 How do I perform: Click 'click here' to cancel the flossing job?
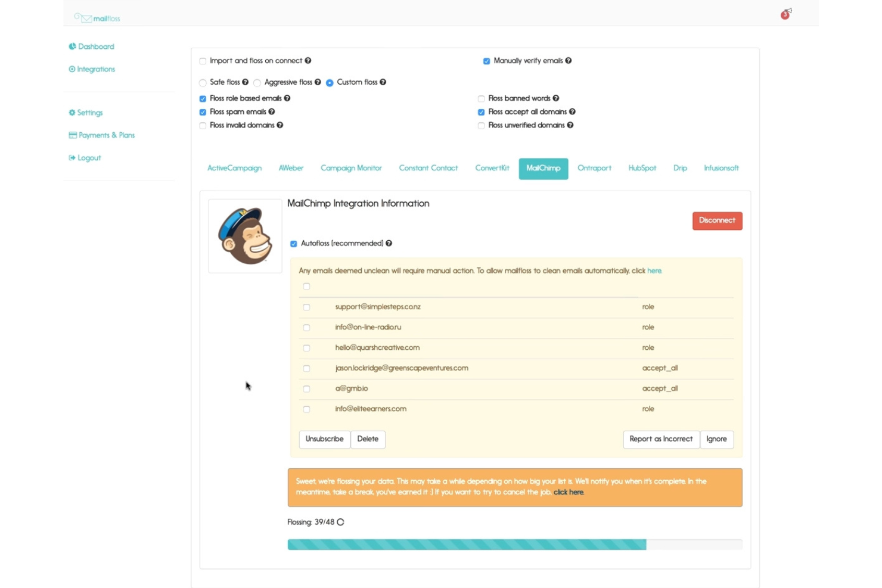[x=569, y=493]
